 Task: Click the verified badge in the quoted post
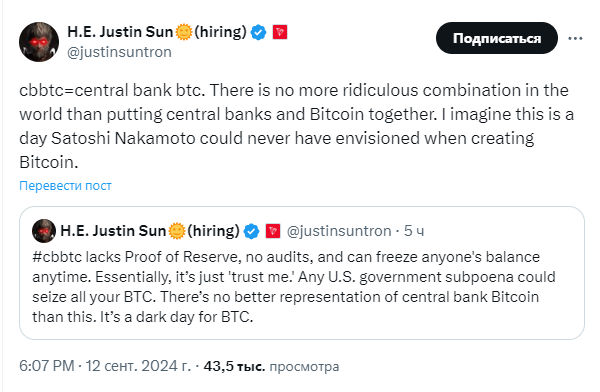coord(251,231)
